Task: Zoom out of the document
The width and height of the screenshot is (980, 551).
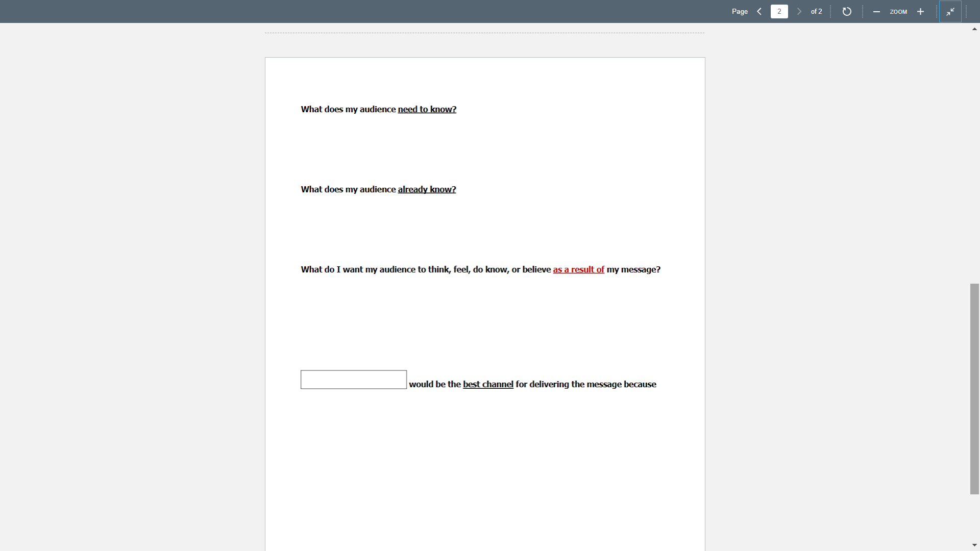Action: tap(876, 11)
